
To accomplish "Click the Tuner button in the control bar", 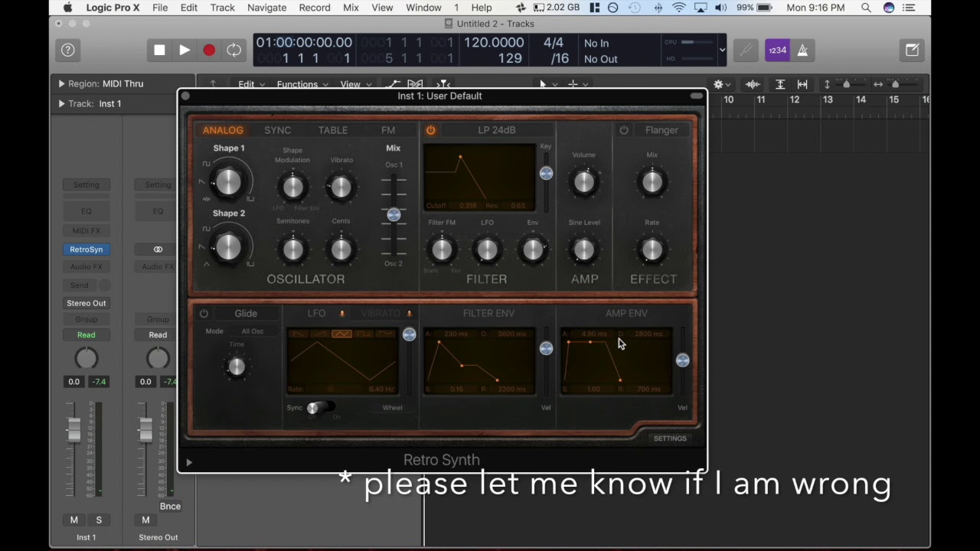I will click(x=746, y=50).
